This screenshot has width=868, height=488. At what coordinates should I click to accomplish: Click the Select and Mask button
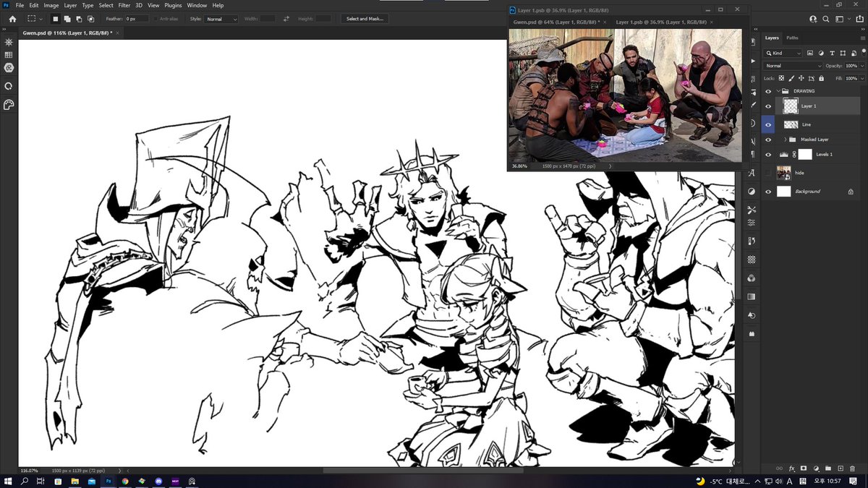point(365,19)
